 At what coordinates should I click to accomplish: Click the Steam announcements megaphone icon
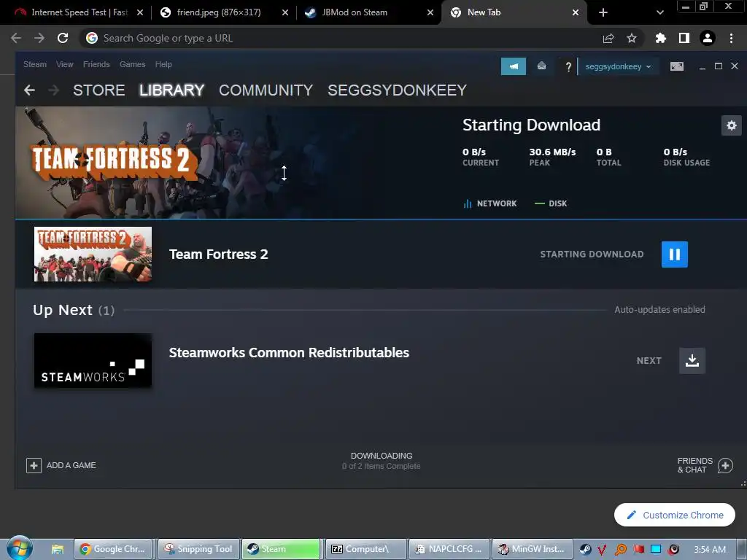[513, 66]
